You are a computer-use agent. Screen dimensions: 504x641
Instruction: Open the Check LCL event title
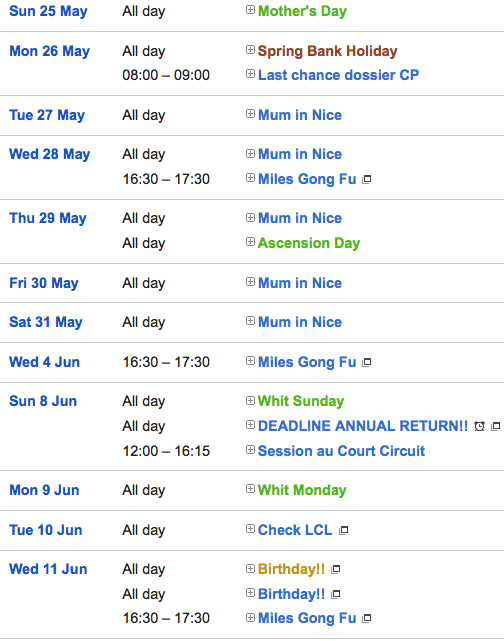295,530
